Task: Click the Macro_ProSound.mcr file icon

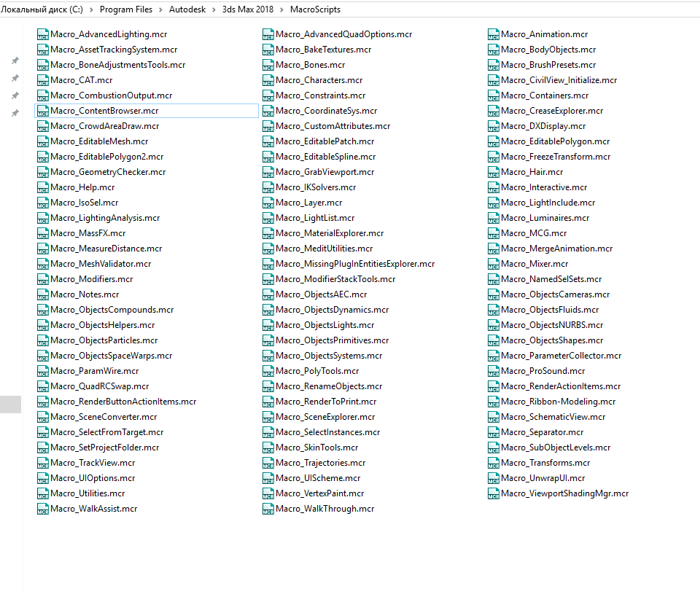Action: click(x=494, y=371)
